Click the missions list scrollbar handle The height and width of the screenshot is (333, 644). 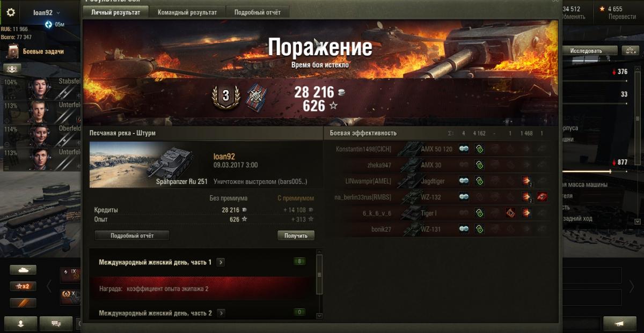coord(319,274)
